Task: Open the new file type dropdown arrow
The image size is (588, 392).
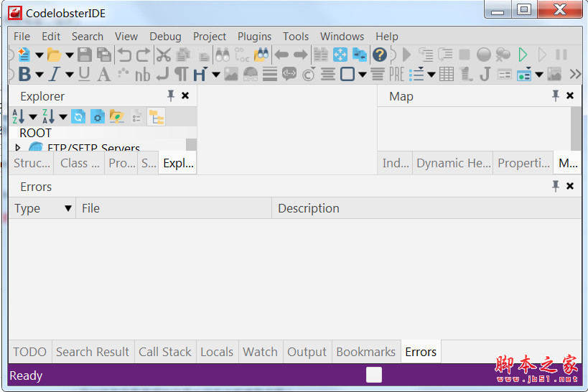Action: coord(39,55)
